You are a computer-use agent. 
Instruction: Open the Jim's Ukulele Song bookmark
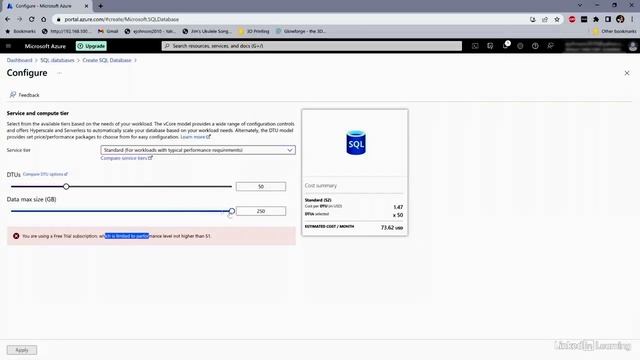(x=207, y=31)
